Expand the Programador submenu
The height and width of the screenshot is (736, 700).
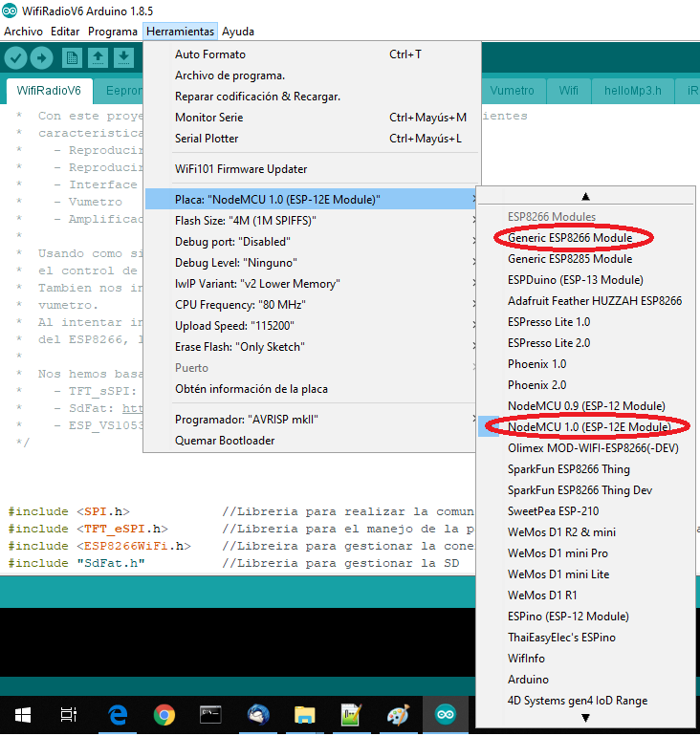tap(312, 420)
